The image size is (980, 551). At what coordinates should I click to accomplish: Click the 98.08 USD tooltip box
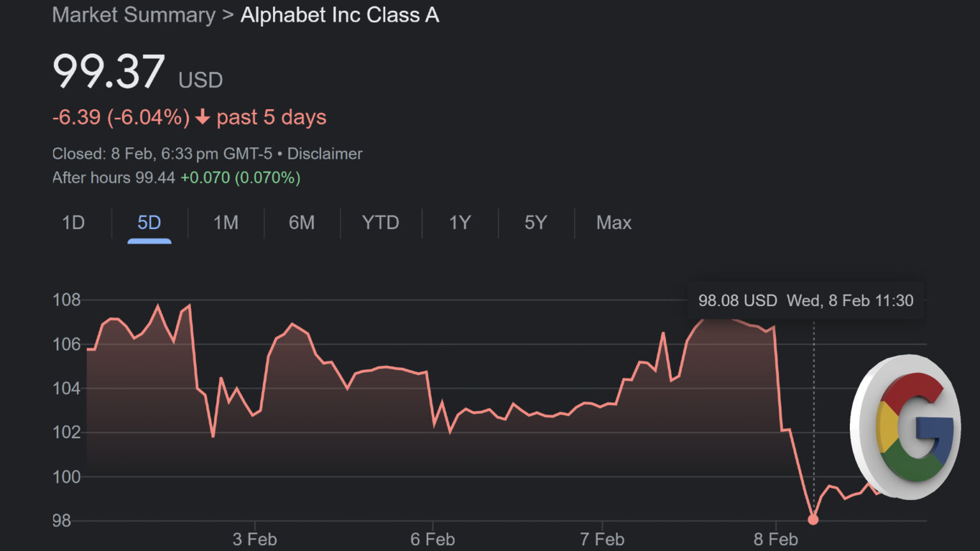tap(806, 300)
